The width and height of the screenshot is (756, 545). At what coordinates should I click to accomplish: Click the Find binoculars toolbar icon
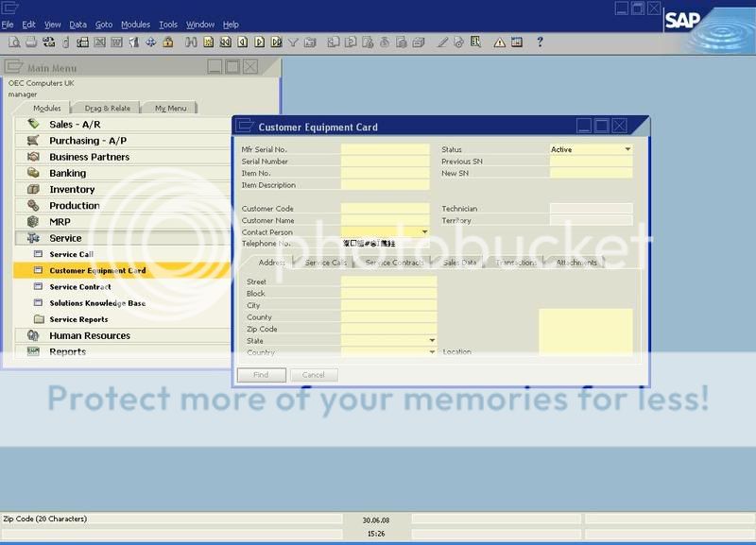(191, 42)
